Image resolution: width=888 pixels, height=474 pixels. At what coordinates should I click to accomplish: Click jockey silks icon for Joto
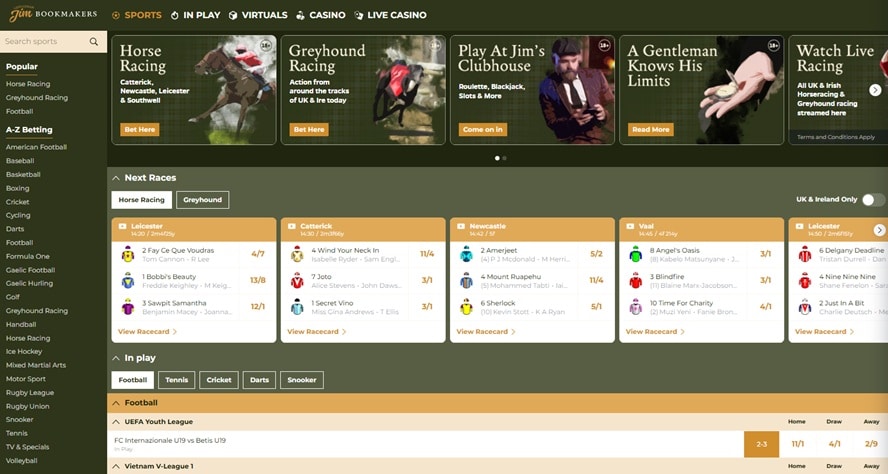tap(297, 280)
